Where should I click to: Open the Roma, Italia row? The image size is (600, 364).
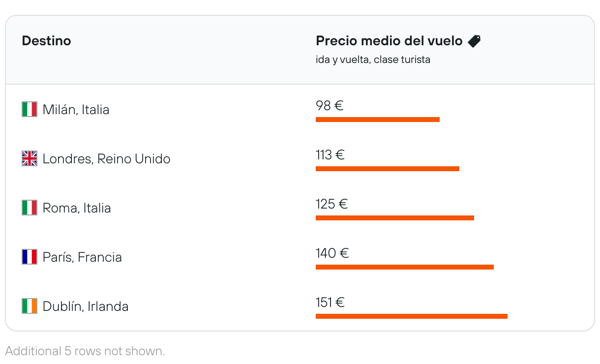77,208
